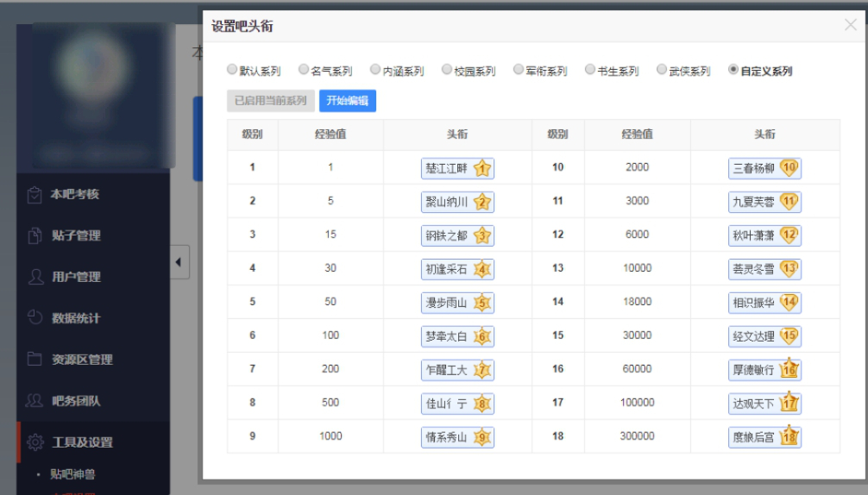
Task: Click the 本吧考核 sidebar icon
Action: coord(35,195)
